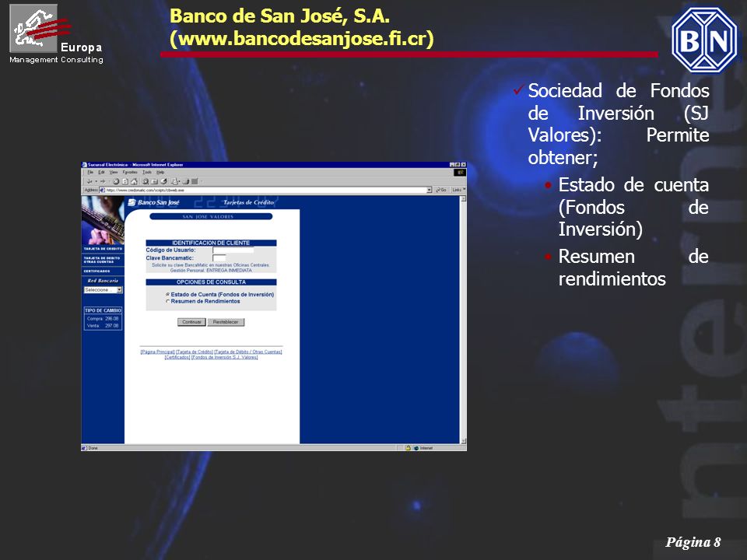Open the Página Principal footer link
Viewport: 747px width, 560px height.
pyautogui.click(x=158, y=352)
